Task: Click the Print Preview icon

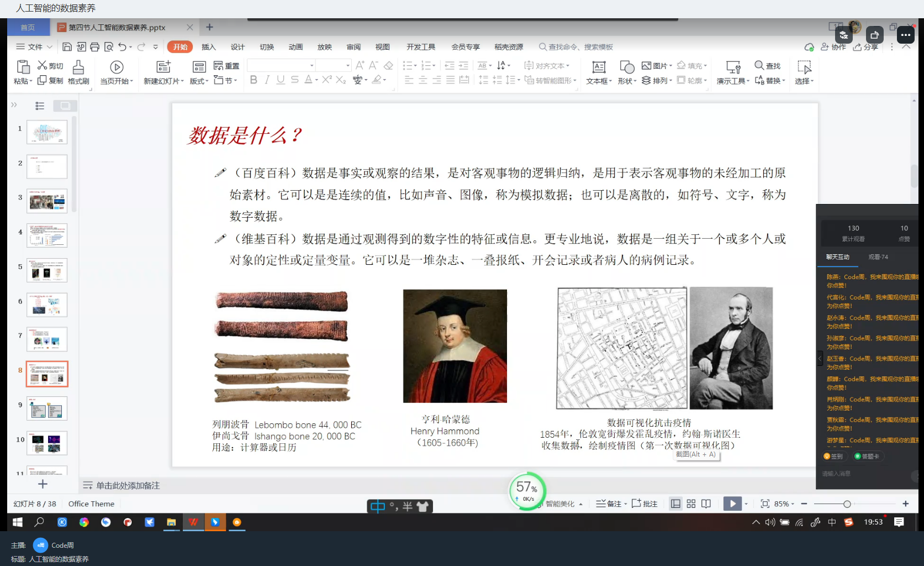Action: click(109, 47)
